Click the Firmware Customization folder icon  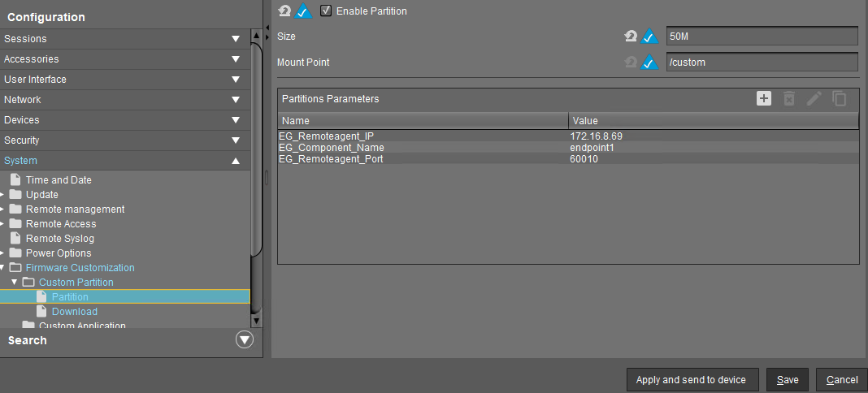pos(15,267)
